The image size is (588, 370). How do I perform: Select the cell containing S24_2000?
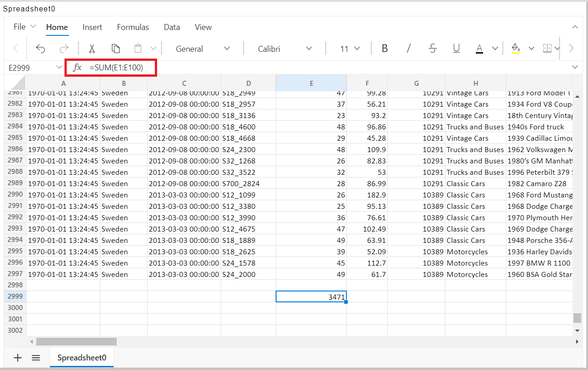tap(248, 274)
